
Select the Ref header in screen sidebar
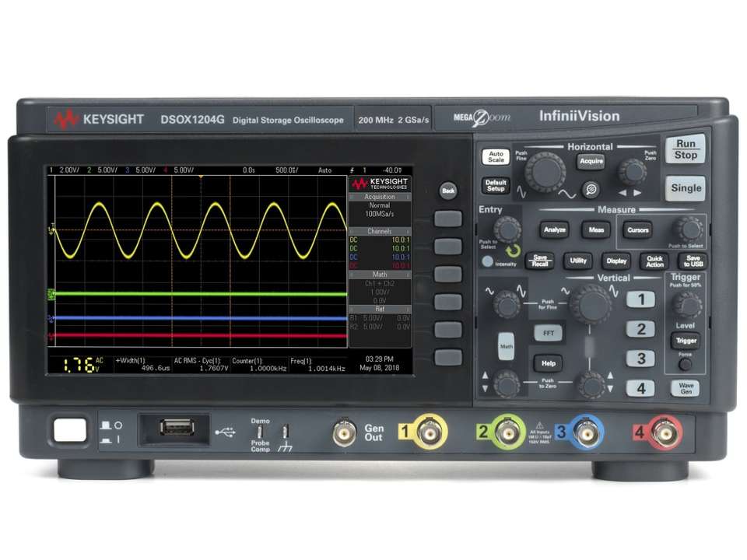[380, 310]
